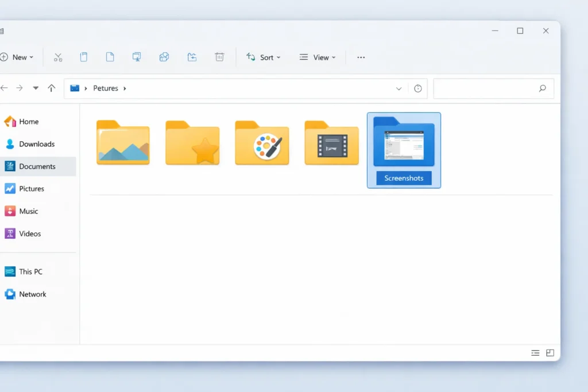The width and height of the screenshot is (588, 392).
Task: Go up one folder level
Action: click(x=51, y=88)
